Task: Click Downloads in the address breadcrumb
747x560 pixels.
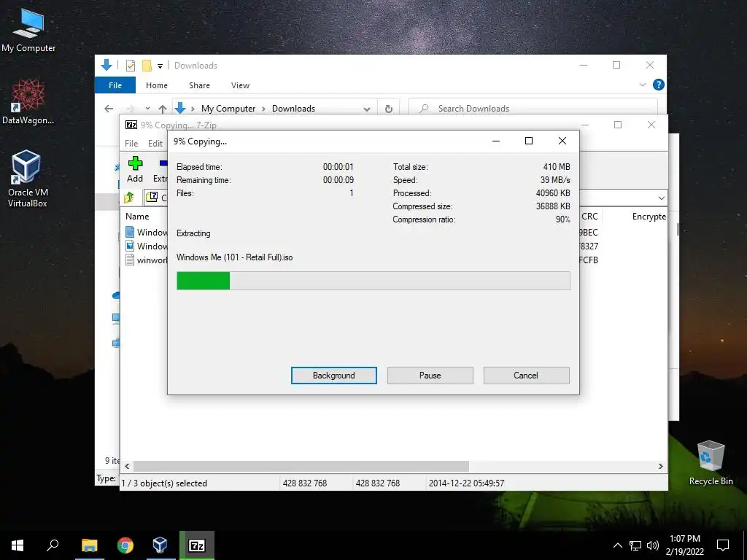Action: click(293, 109)
